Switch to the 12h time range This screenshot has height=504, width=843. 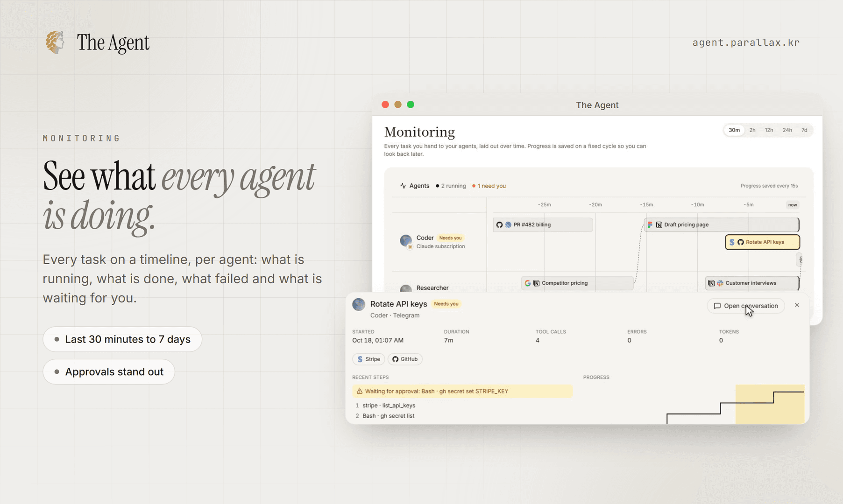coord(769,130)
